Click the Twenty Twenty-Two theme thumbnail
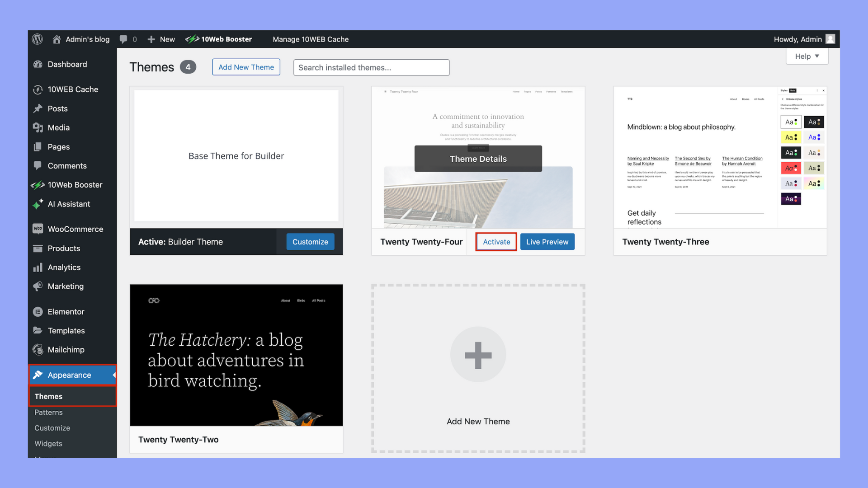The width and height of the screenshot is (868, 488). pos(236,355)
